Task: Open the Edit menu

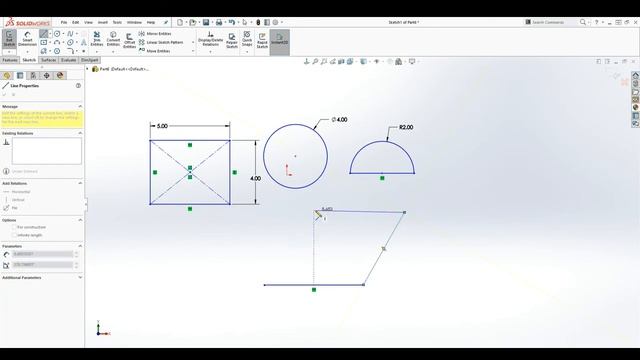Action: (x=76, y=22)
